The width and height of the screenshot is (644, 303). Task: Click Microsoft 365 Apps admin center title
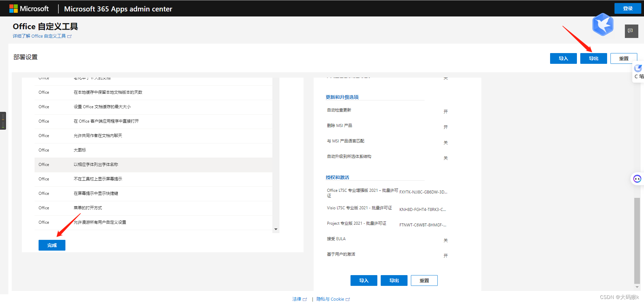click(x=118, y=9)
